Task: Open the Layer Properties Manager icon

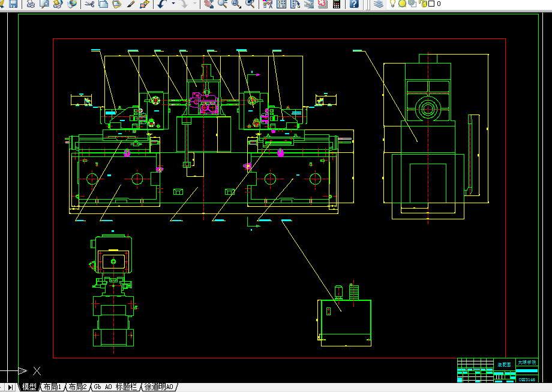Action: pos(379,4)
